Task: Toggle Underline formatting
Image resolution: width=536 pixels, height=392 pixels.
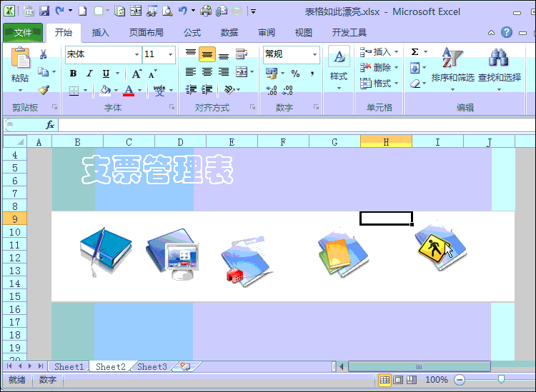Action: [106, 74]
